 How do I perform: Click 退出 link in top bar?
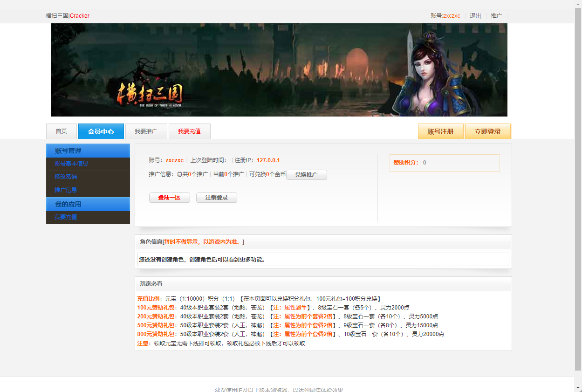[475, 16]
